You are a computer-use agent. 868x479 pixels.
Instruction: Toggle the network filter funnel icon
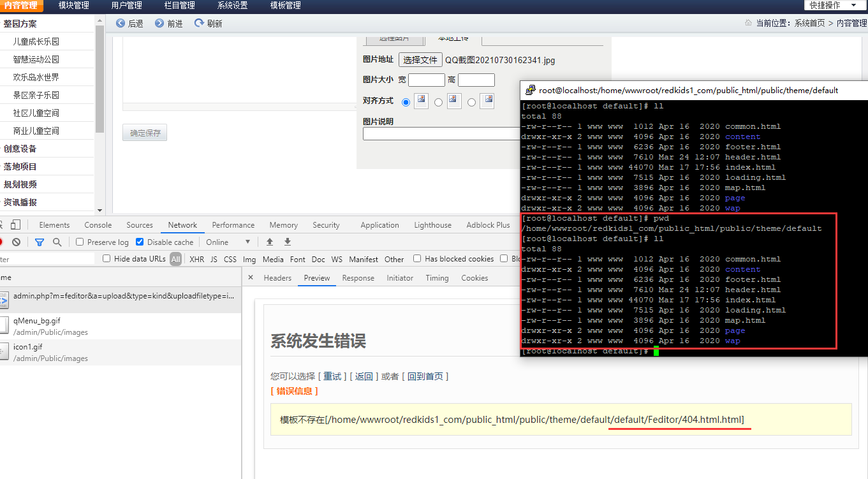click(x=40, y=242)
